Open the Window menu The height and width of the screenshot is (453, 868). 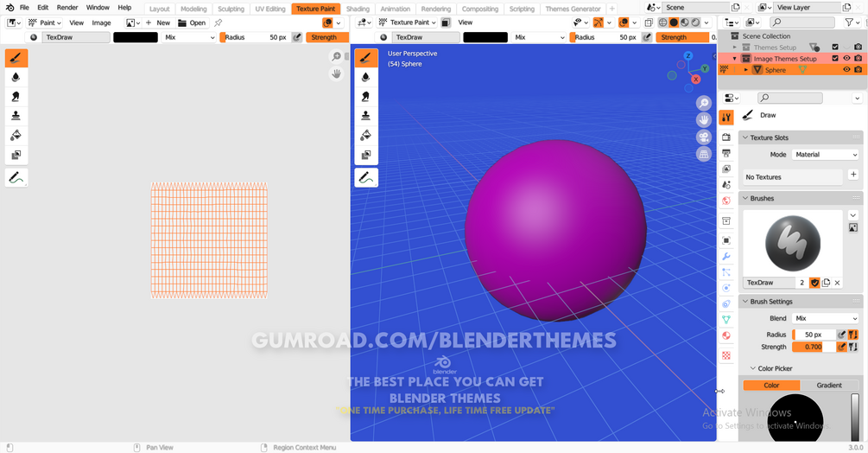(98, 8)
